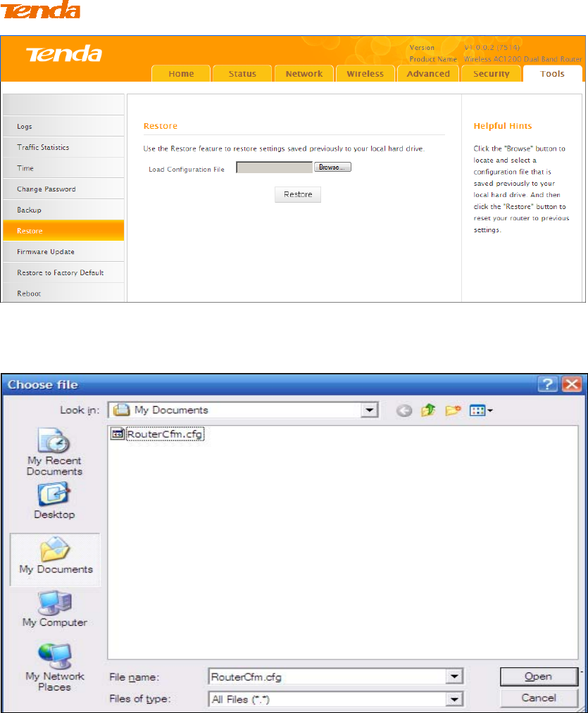
Task: Click the version number V1.0.0.2 text
Action: (492, 47)
